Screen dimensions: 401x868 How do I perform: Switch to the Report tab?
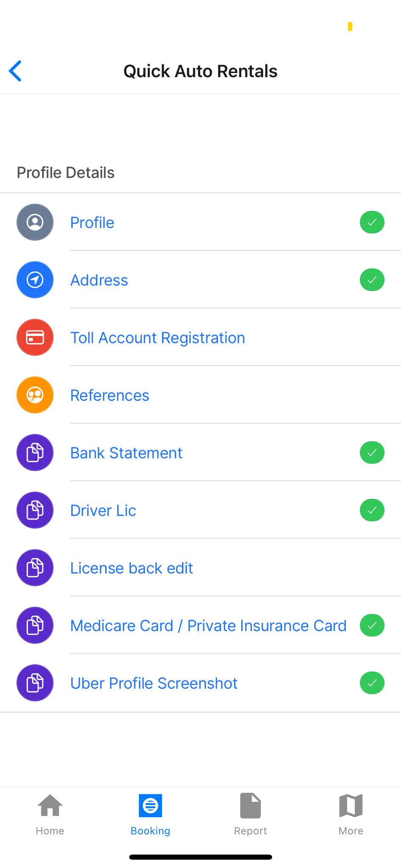tap(251, 815)
